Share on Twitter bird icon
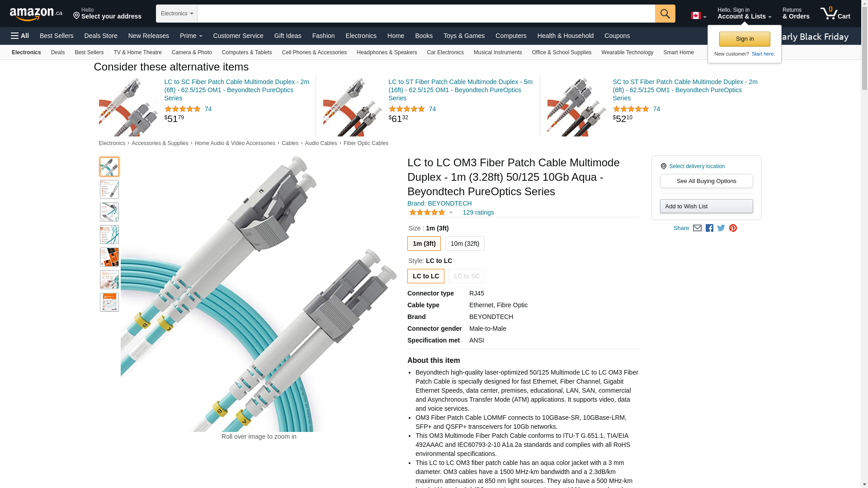This screenshot has height=488, width=868. (721, 228)
